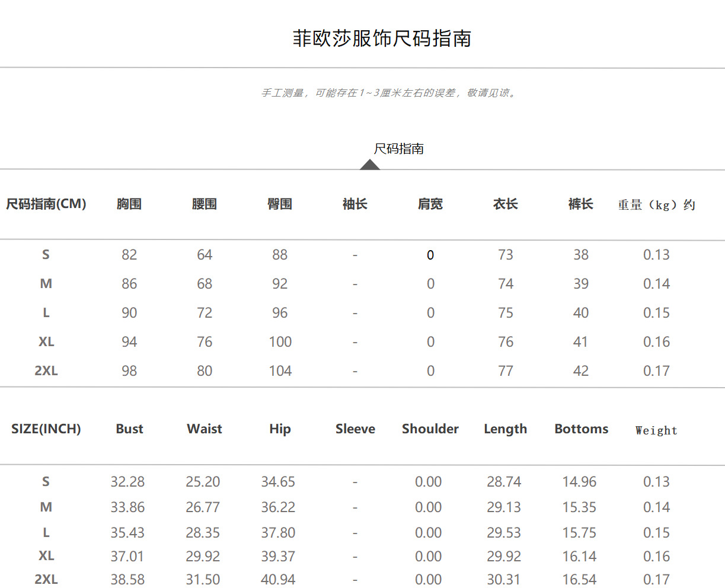This screenshot has height=588, width=725.
Task: Click the triangle marker under 尺码指南
Action: click(370, 164)
